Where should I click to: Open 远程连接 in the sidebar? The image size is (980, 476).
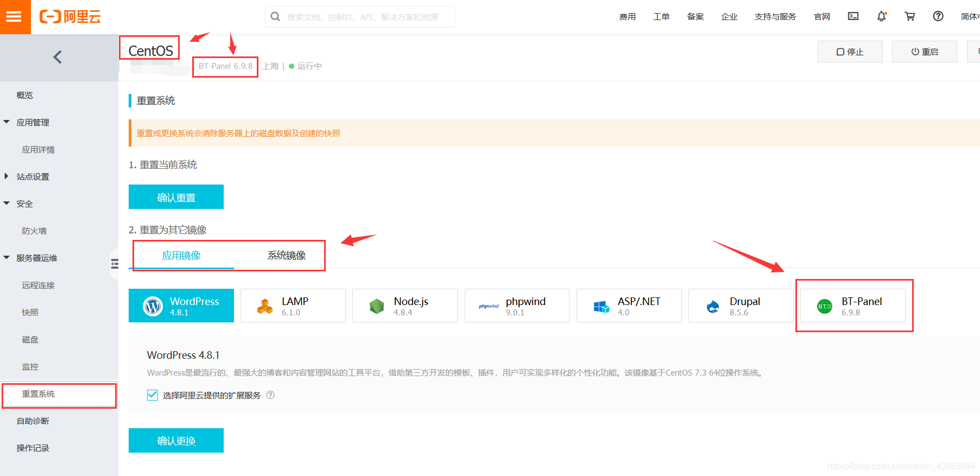coord(38,285)
